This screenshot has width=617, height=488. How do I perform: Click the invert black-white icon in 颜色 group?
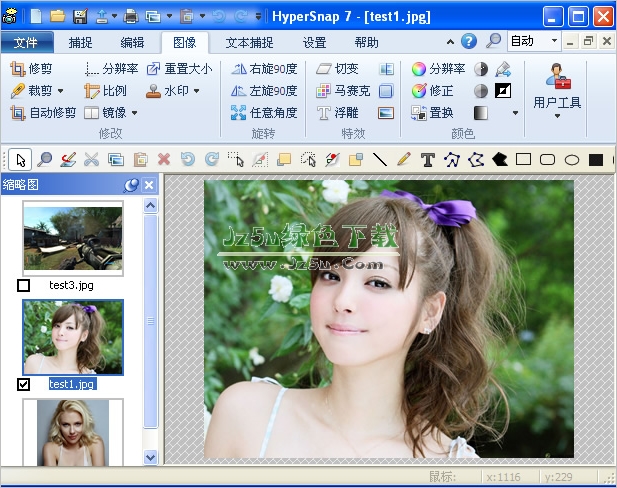point(503,91)
